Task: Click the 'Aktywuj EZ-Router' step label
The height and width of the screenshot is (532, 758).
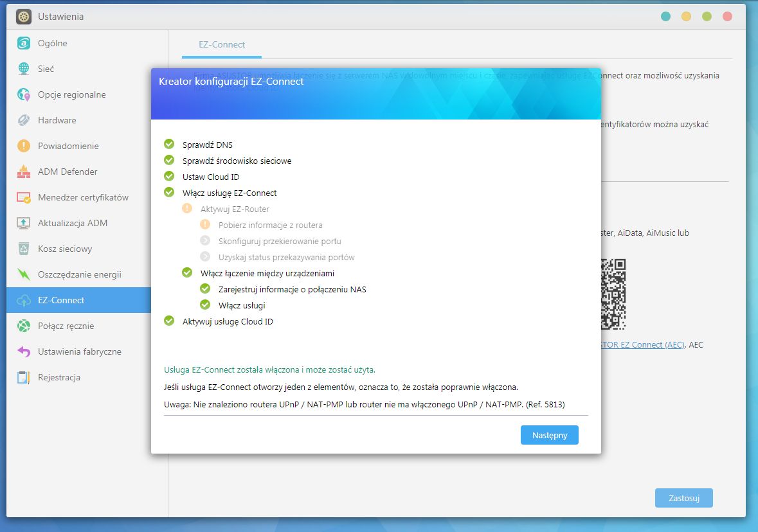Action: pyautogui.click(x=235, y=209)
